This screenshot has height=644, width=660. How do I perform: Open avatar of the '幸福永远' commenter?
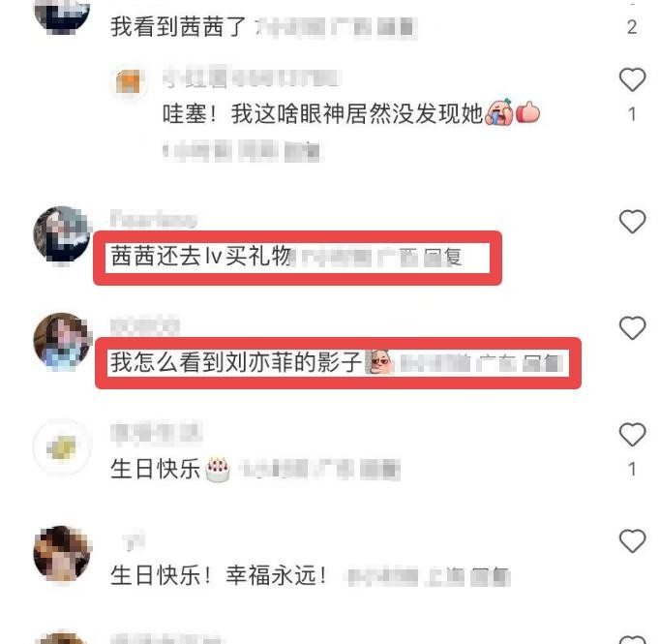coord(62,553)
